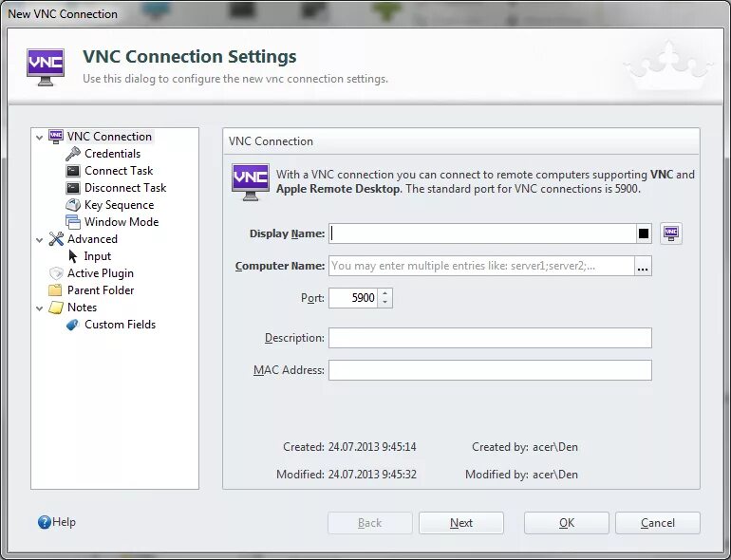Click the Modified 24.07.2013 9:45:32 timestamp
731x560 pixels.
[372, 475]
